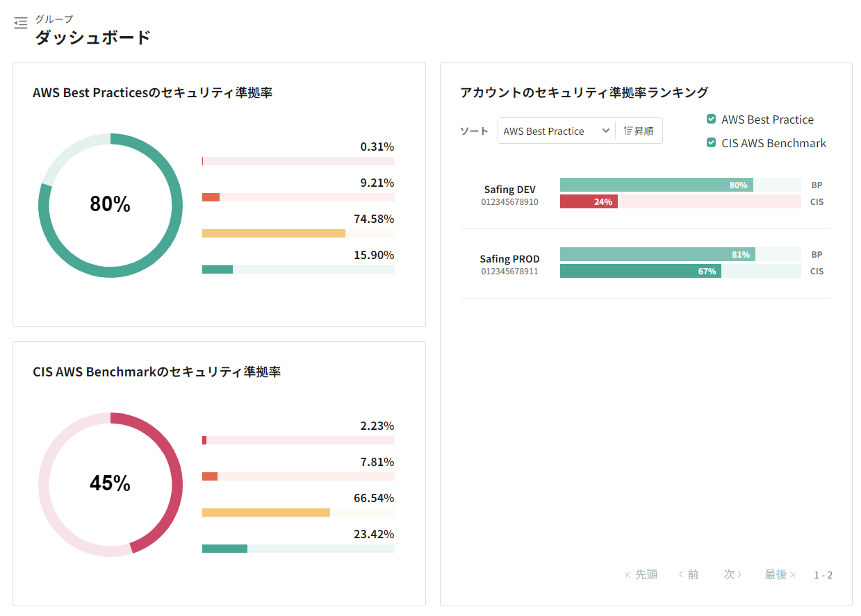The height and width of the screenshot is (616, 861).
Task: Collapse the sidebar menu icon
Action: 21,23
